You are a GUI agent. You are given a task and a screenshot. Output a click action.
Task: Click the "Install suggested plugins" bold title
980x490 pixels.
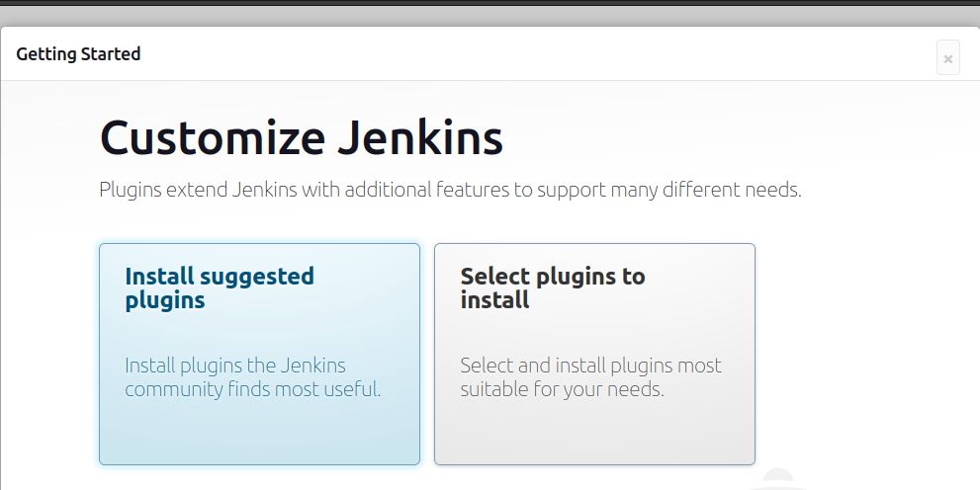(x=219, y=287)
